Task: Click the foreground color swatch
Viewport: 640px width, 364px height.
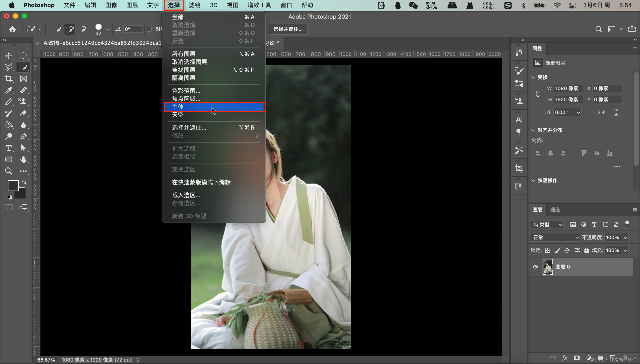Action: [13, 186]
